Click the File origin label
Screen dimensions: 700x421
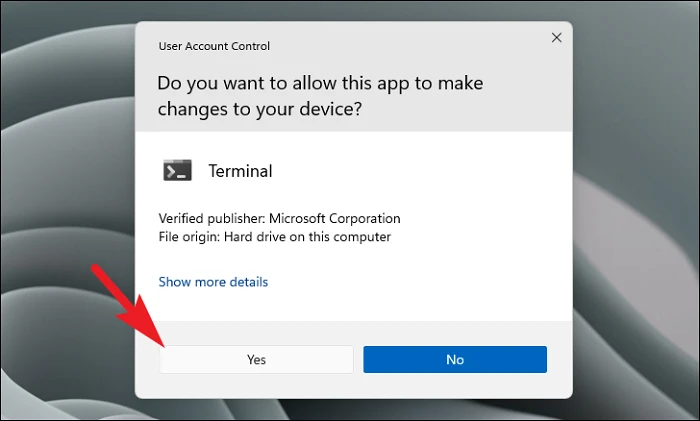[x=186, y=237]
